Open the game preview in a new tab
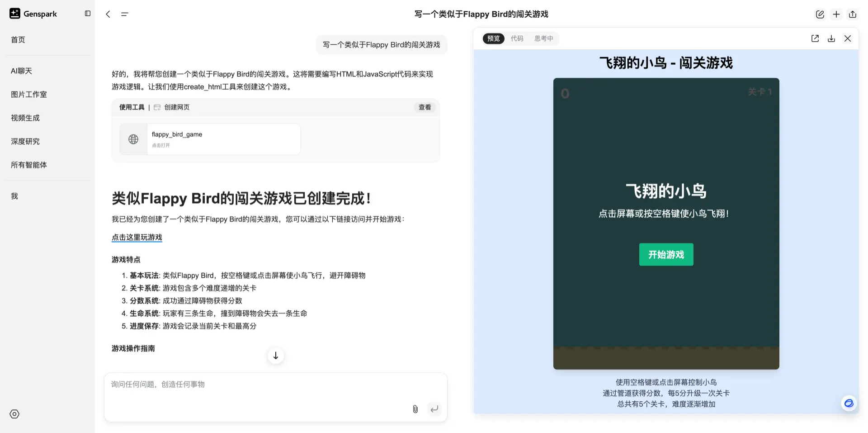Viewport: 868px width, 433px height. (x=815, y=38)
